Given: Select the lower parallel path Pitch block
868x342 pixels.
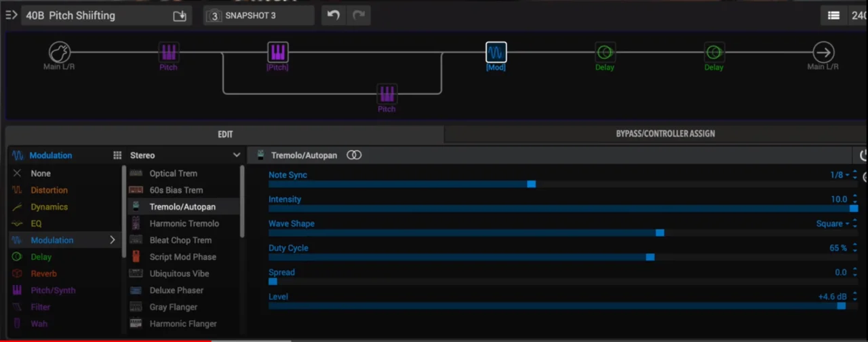Looking at the screenshot, I should [387, 94].
